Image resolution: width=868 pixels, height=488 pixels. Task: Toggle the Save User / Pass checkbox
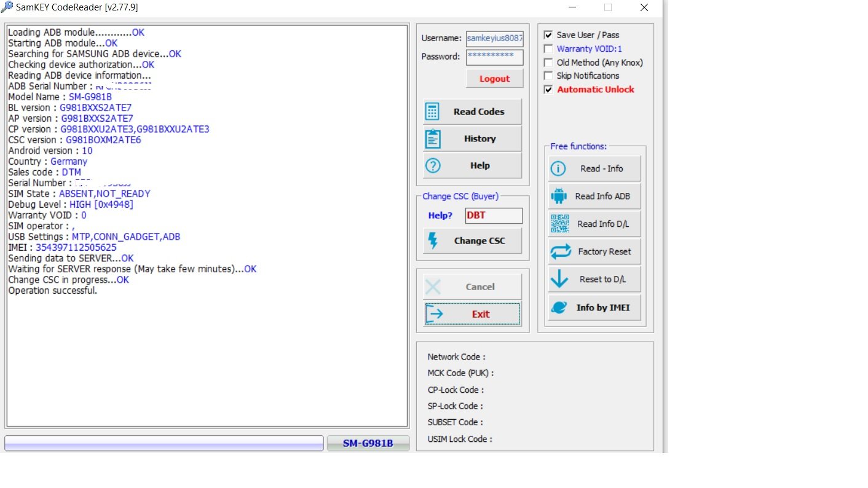point(548,35)
